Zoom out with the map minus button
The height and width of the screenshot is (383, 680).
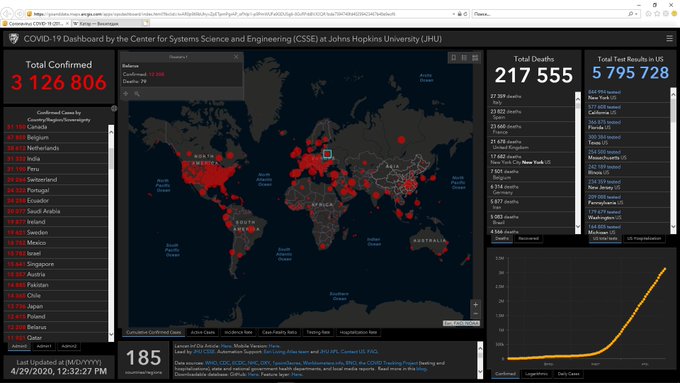[x=475, y=314]
